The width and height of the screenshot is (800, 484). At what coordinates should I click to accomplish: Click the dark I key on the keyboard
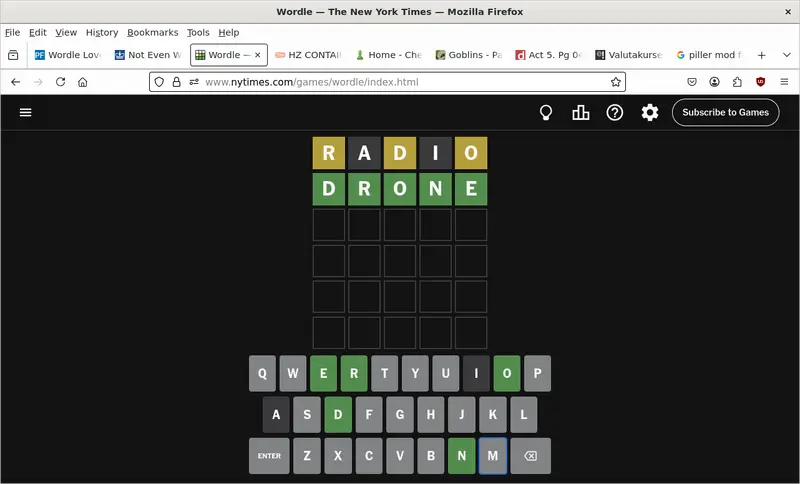(x=476, y=373)
